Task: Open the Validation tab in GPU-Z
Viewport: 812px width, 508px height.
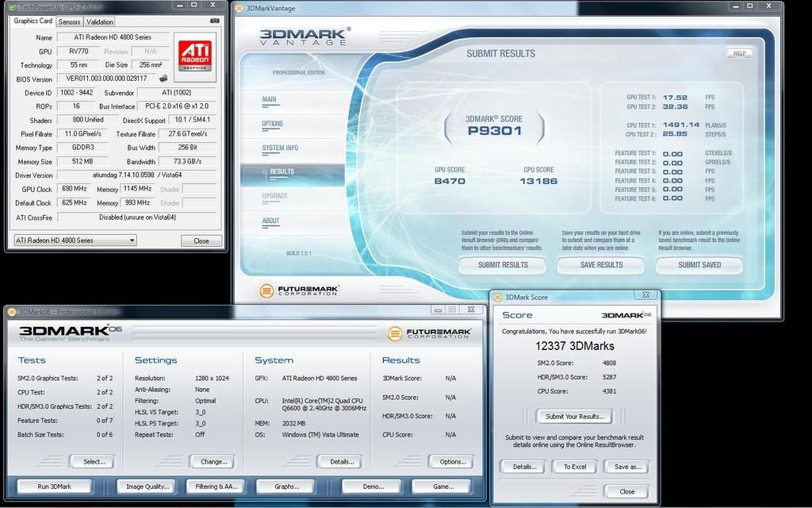Action: pyautogui.click(x=99, y=21)
